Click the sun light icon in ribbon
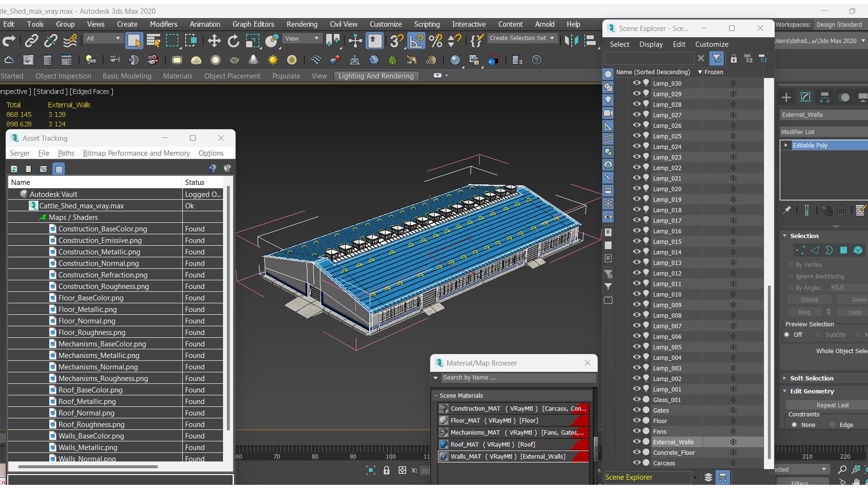 click(x=273, y=60)
